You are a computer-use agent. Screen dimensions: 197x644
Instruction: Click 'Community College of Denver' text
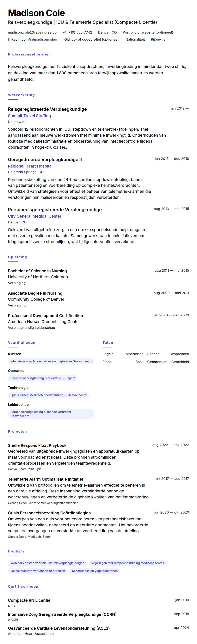point(36,299)
